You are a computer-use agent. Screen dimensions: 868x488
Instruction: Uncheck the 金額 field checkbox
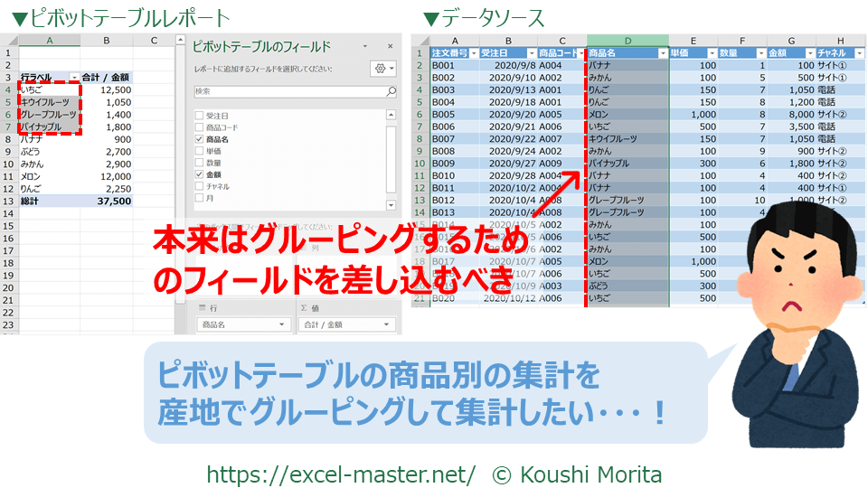[199, 174]
